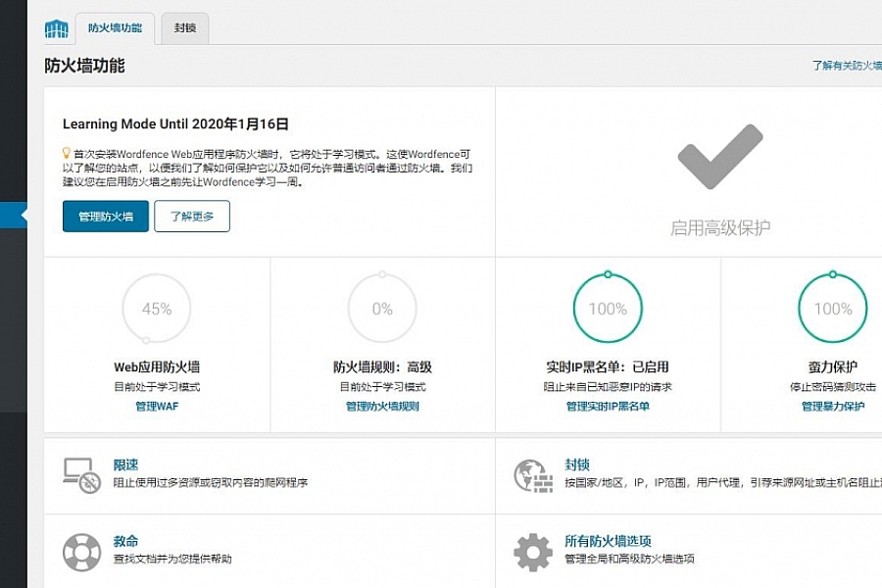The height and width of the screenshot is (588, 882).
Task: Click the 100% 蛮力保护 progress circle
Action: [833, 309]
